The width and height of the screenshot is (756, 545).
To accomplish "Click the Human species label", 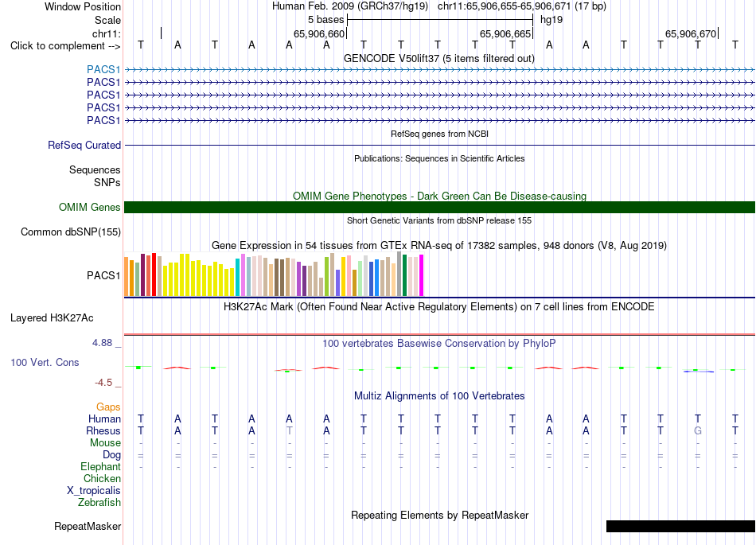I will (x=104, y=418).
